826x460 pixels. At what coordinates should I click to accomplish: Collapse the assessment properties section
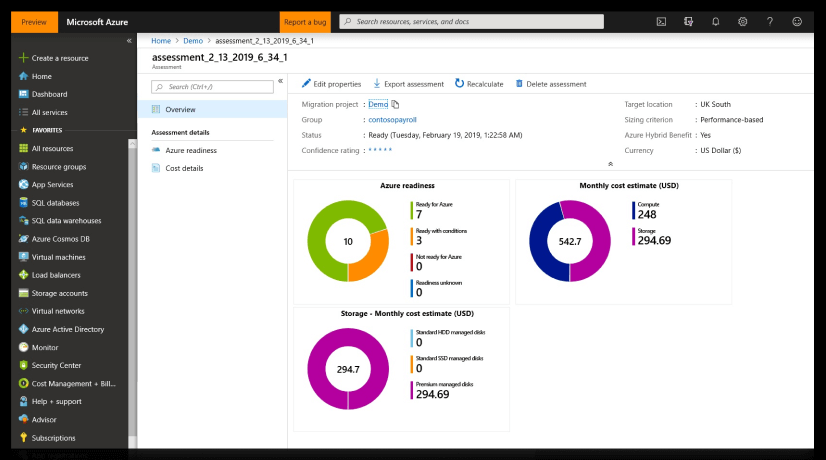[611, 164]
